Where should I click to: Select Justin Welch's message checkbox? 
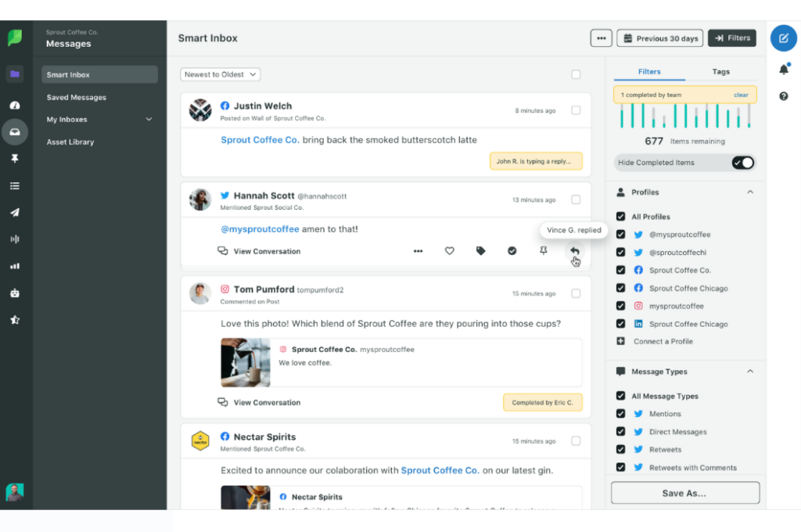[x=576, y=110]
